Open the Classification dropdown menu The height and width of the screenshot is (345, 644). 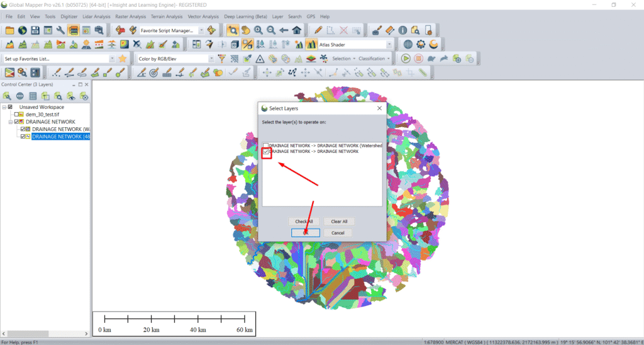tap(373, 59)
